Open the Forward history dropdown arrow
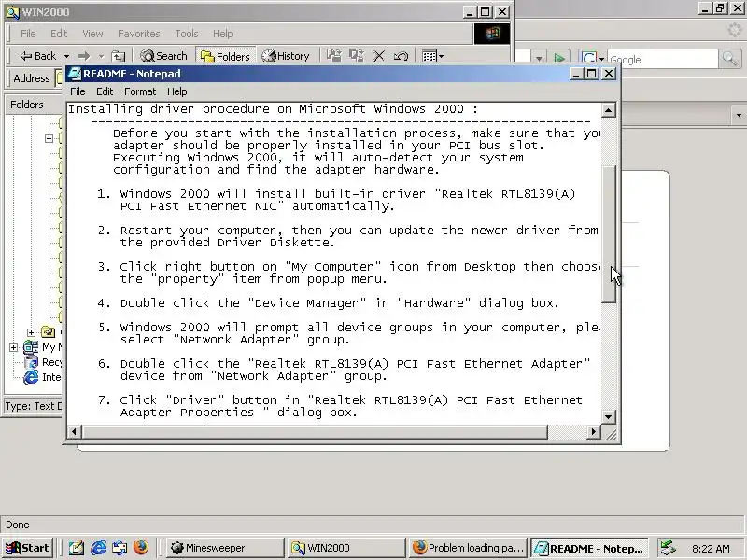The image size is (747, 560). coord(101,56)
